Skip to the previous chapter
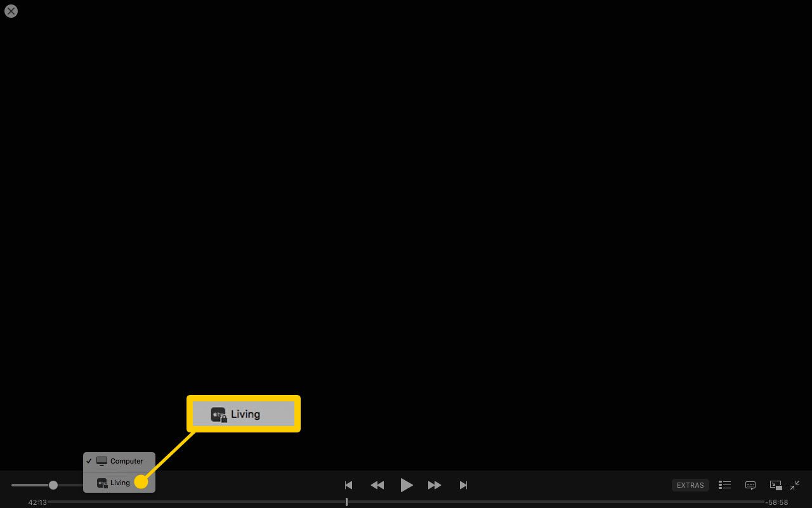 pyautogui.click(x=348, y=485)
